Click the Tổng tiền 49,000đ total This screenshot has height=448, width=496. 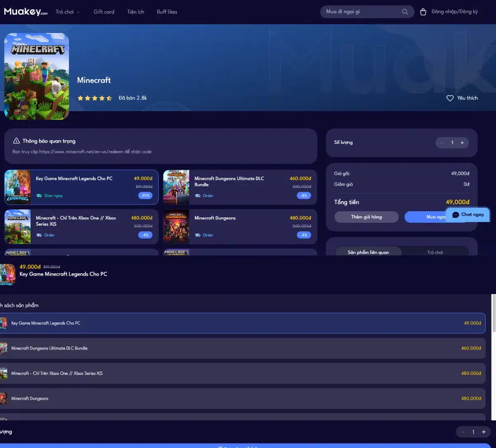click(458, 202)
